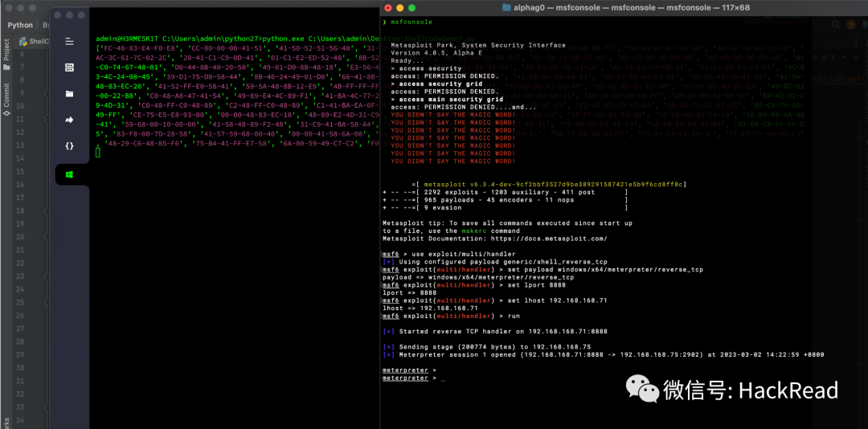
Task: Click the orange update arrow icon in PyCharm
Action: click(851, 24)
